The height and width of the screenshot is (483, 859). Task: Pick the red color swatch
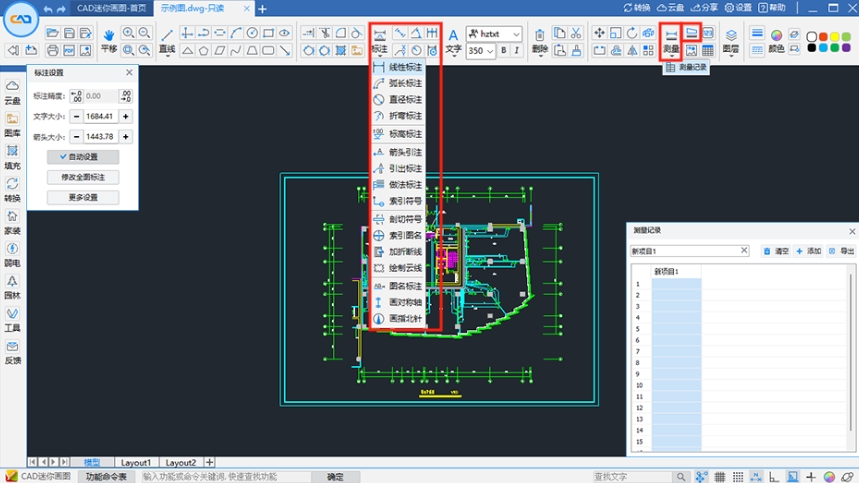[823, 36]
